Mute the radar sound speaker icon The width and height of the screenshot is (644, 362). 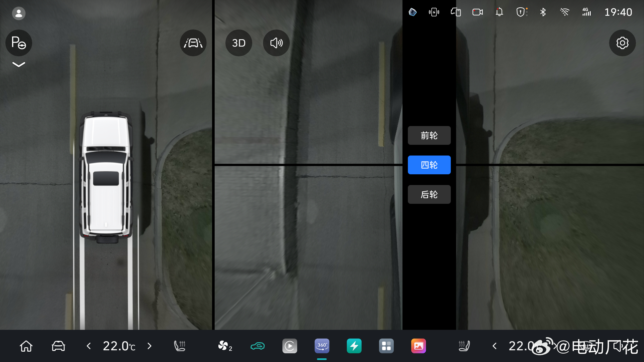click(x=276, y=43)
